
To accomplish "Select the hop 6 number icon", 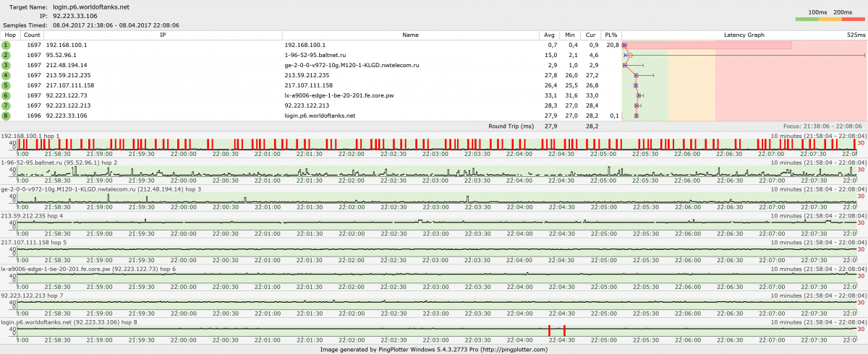I will [6, 95].
